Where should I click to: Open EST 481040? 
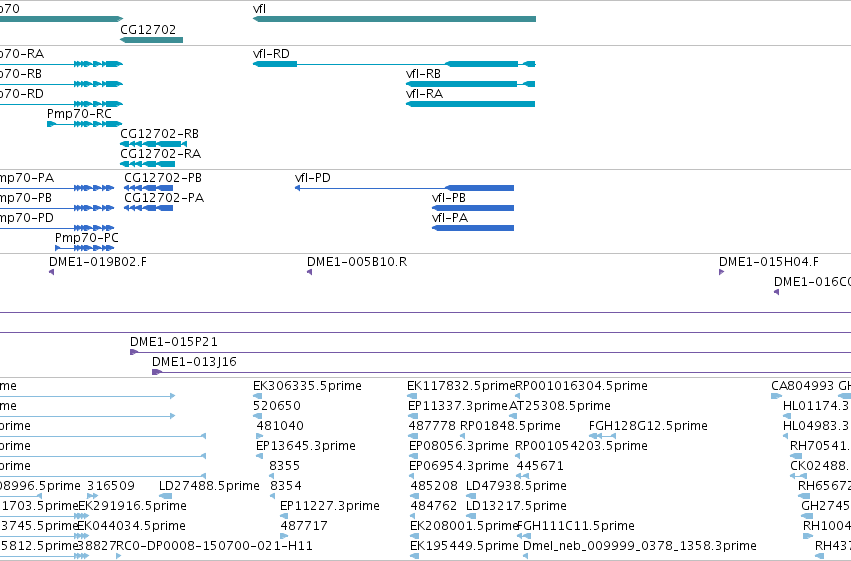point(280,426)
